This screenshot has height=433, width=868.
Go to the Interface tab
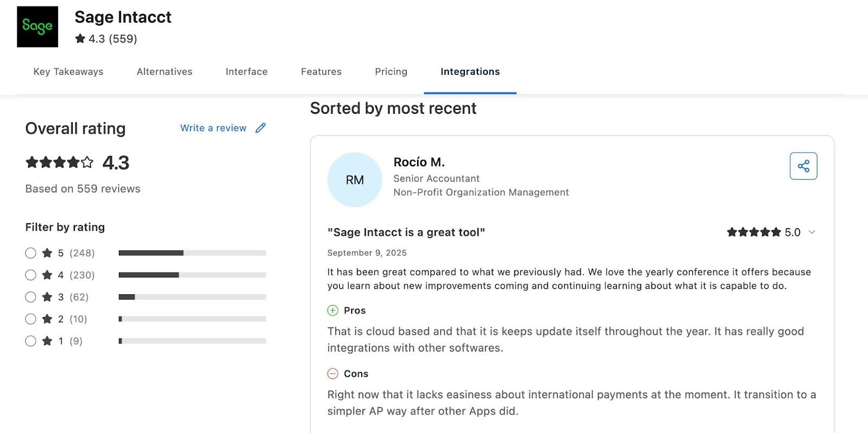point(246,72)
